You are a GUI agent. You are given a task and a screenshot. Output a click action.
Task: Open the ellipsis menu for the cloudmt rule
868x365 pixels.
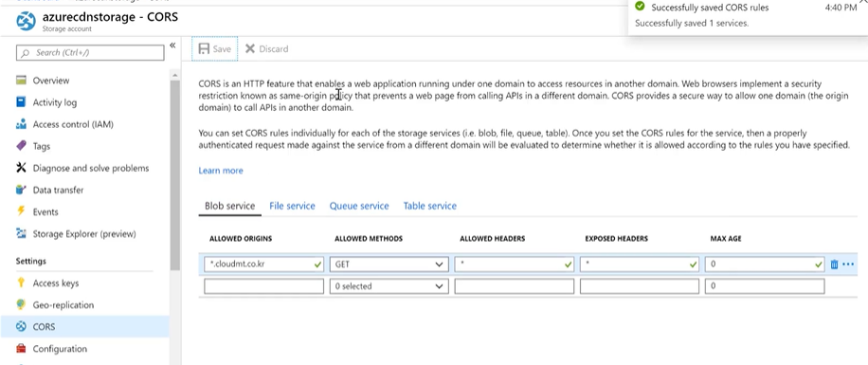(848, 265)
